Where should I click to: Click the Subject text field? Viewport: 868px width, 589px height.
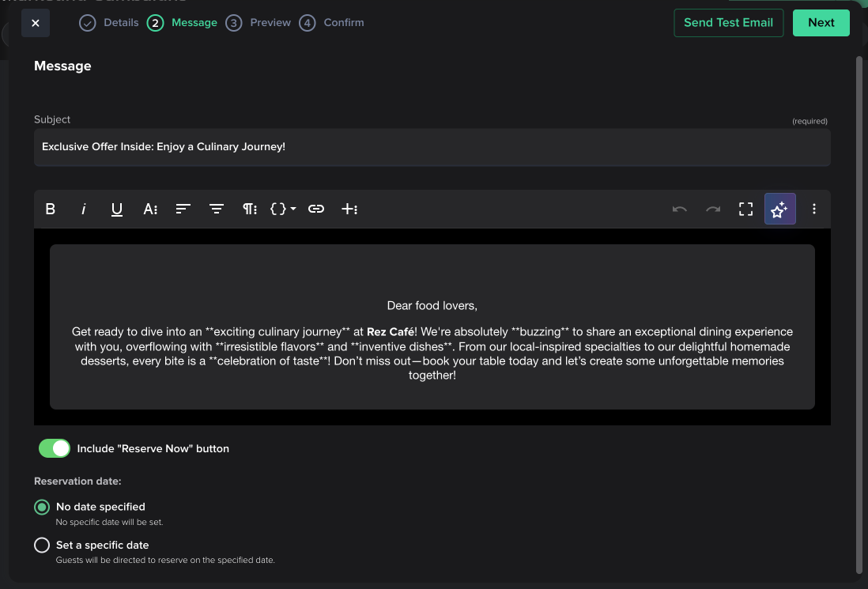(432, 147)
